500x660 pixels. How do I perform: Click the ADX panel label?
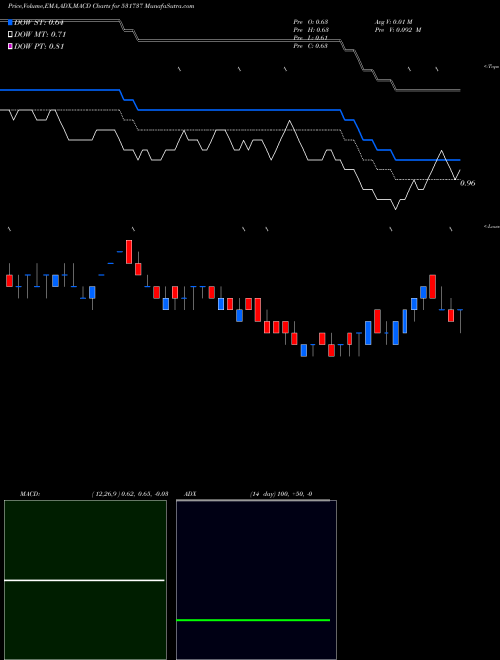(x=190, y=493)
